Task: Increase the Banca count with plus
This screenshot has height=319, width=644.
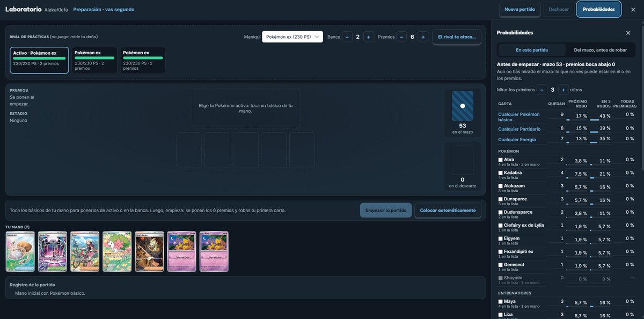Action: coord(369,37)
